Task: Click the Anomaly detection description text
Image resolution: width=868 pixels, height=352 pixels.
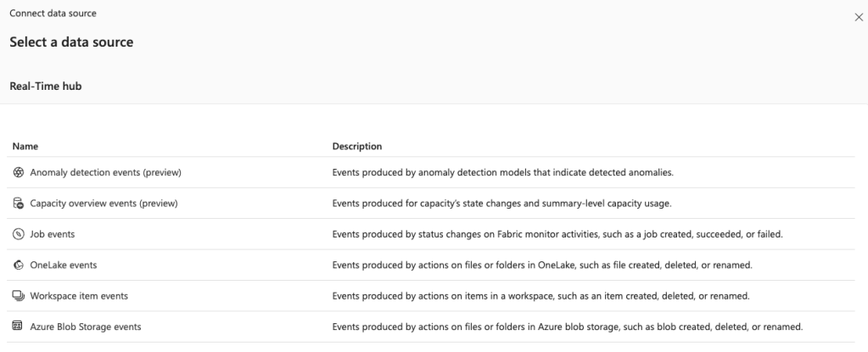Action: [502, 172]
